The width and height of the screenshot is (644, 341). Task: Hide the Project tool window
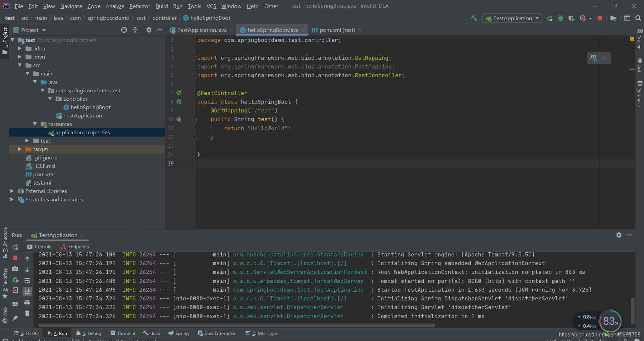point(160,30)
